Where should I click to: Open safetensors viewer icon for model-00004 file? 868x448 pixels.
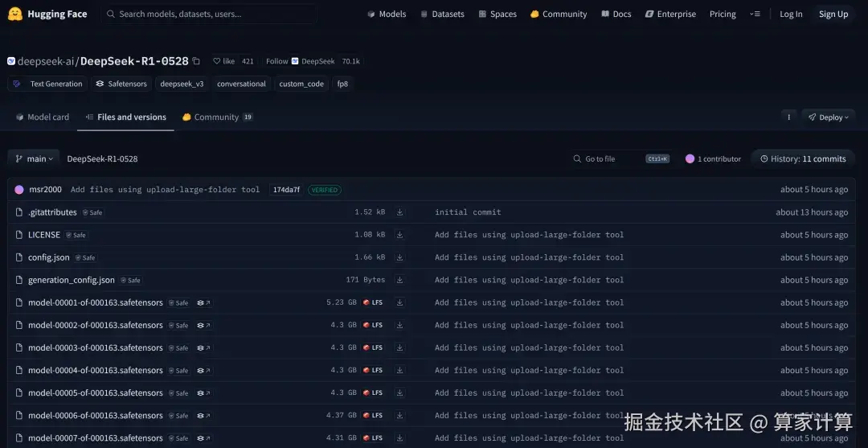pos(203,371)
